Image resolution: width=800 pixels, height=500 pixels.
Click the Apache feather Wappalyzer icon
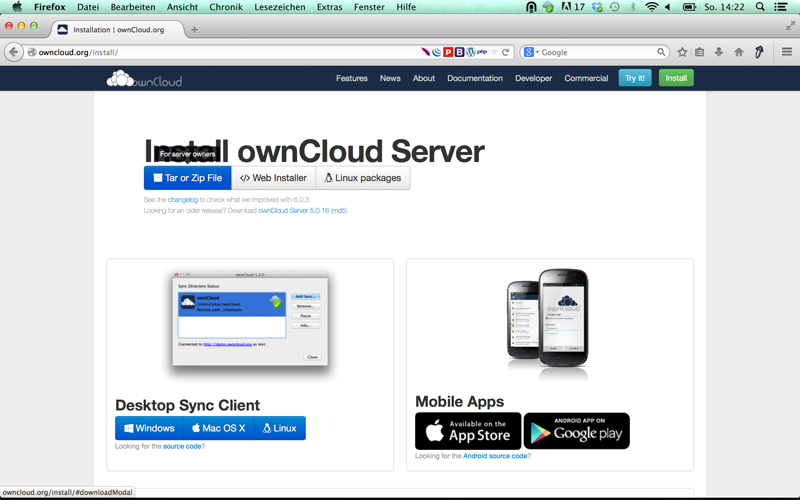point(425,52)
